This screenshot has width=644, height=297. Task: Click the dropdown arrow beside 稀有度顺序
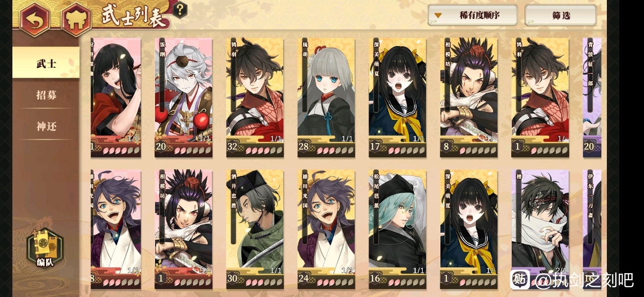[438, 15]
